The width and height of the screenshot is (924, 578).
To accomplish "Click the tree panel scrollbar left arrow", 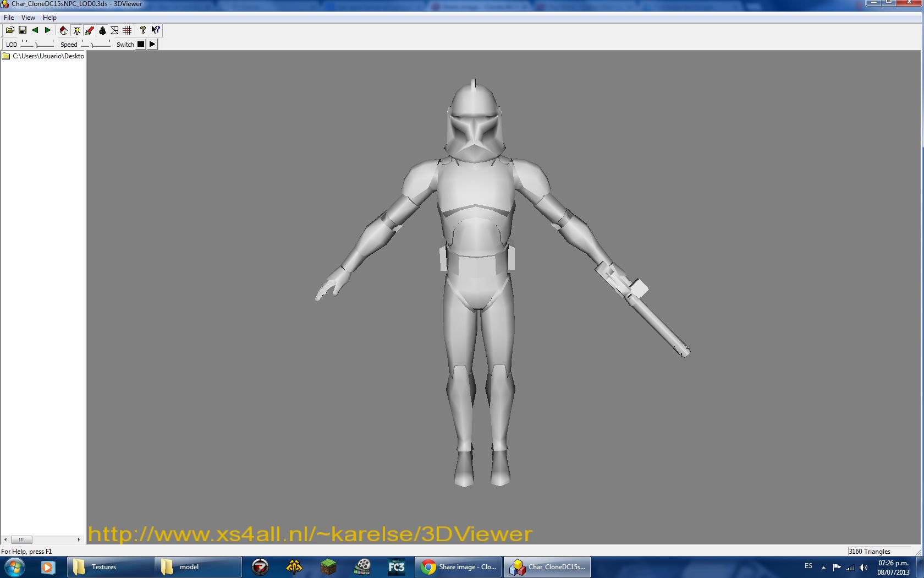I will coord(5,539).
